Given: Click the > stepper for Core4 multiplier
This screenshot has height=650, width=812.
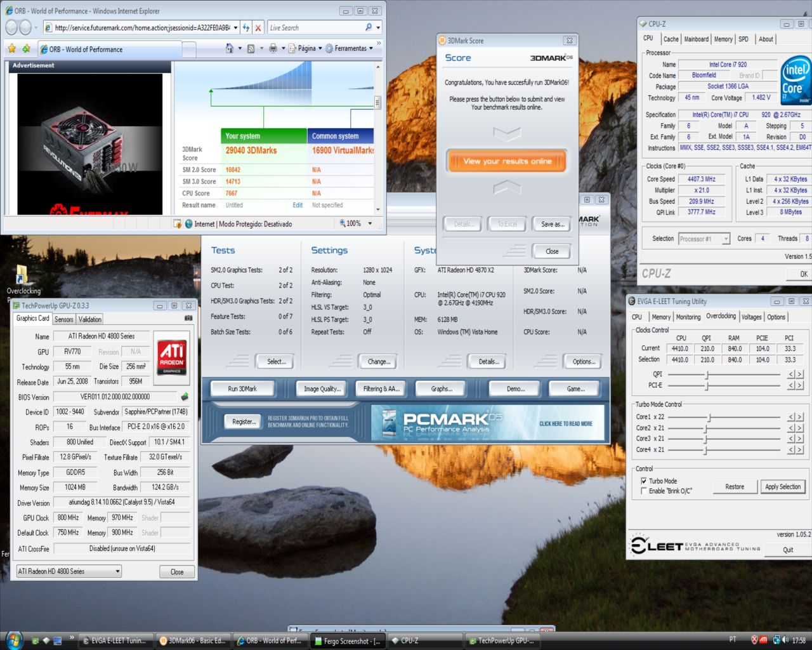Looking at the screenshot, I should 799,449.
